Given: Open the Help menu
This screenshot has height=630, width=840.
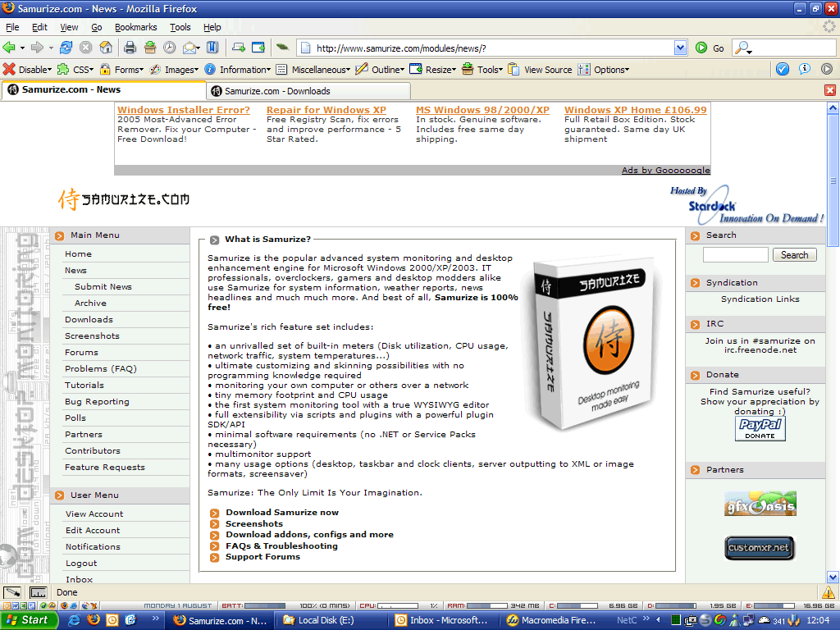Looking at the screenshot, I should (x=212, y=27).
